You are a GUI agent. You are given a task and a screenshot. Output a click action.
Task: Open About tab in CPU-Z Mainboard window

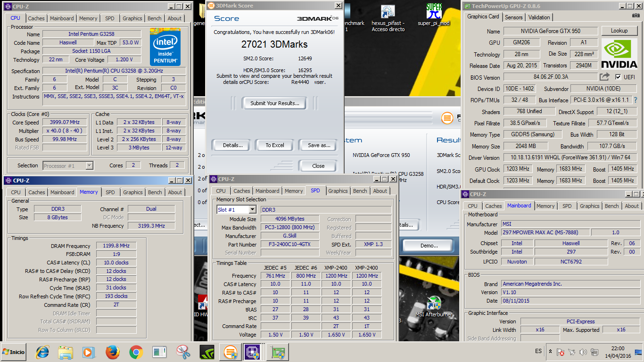632,206
